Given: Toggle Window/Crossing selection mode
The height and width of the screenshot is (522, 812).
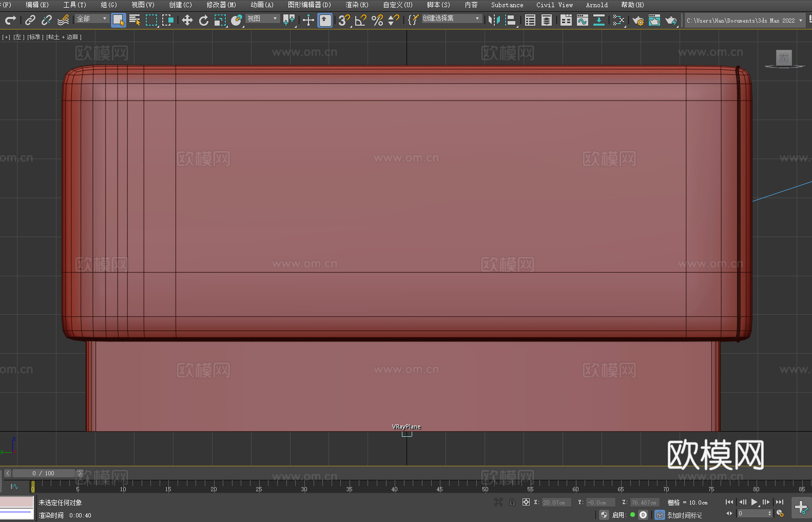Looking at the screenshot, I should (x=168, y=20).
